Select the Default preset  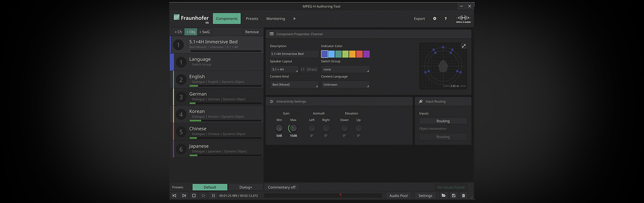point(210,187)
